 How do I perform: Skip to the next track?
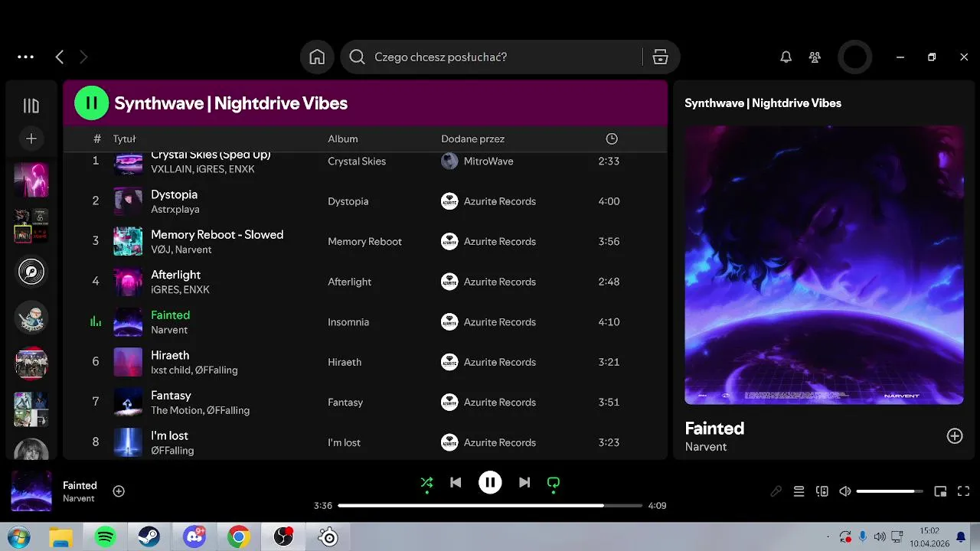[x=524, y=482]
